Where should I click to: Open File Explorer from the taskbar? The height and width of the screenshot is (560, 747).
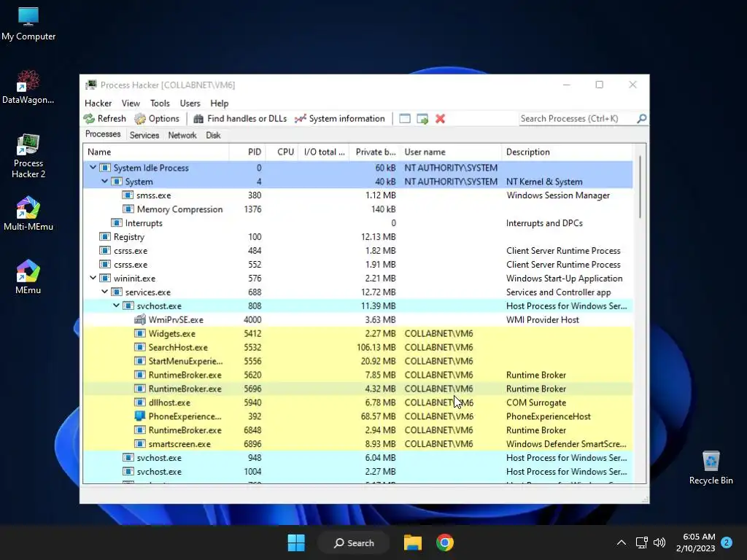[413, 542]
